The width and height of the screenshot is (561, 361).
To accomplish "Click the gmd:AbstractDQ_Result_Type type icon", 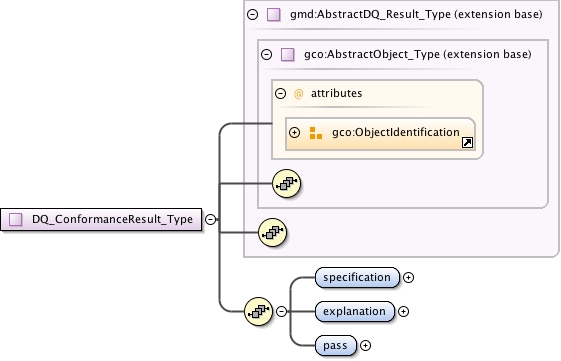I will coord(274,14).
